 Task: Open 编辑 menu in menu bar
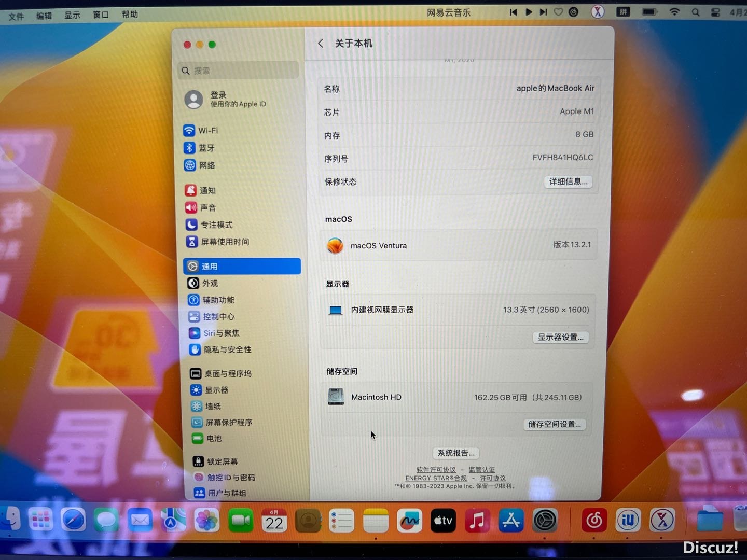coord(44,16)
